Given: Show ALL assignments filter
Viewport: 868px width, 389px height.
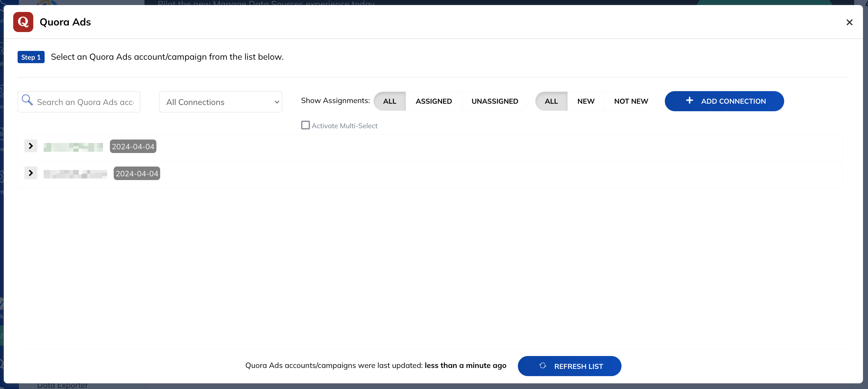Looking at the screenshot, I should (389, 101).
